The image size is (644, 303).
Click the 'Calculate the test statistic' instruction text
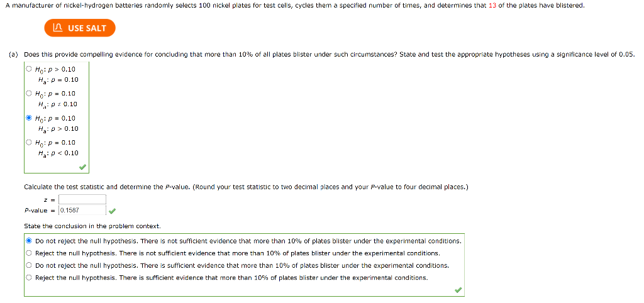pyautogui.click(x=246, y=187)
